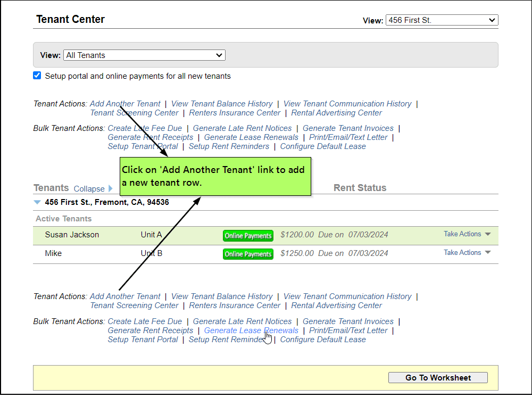Click Add Another Tenant link below the tenant list

pos(125,296)
